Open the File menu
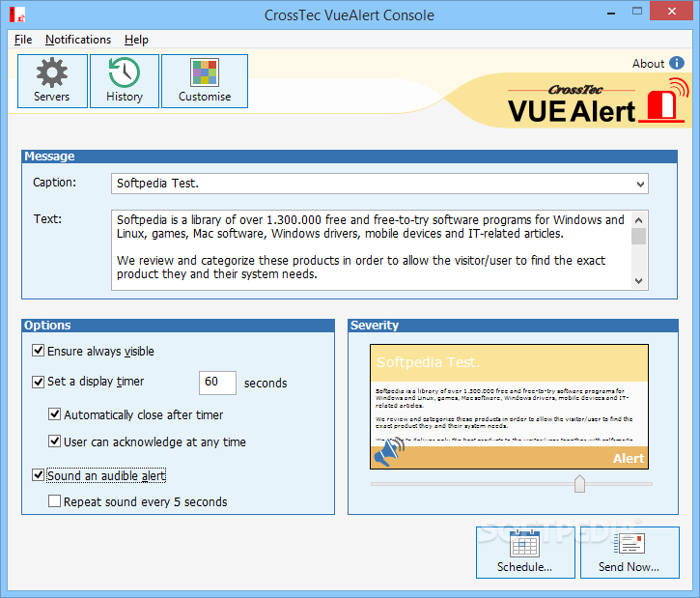 (x=23, y=40)
